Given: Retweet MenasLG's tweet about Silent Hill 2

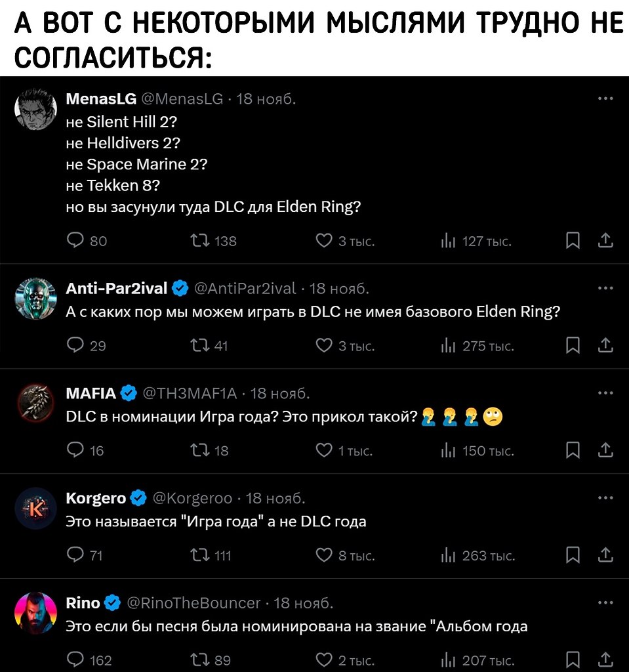Looking at the screenshot, I should pos(200,240).
